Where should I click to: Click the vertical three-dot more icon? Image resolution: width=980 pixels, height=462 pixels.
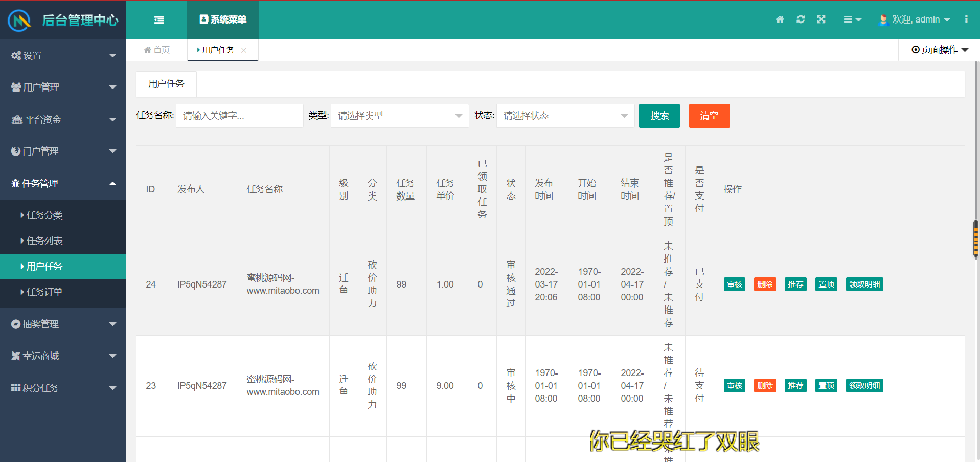pyautogui.click(x=966, y=19)
